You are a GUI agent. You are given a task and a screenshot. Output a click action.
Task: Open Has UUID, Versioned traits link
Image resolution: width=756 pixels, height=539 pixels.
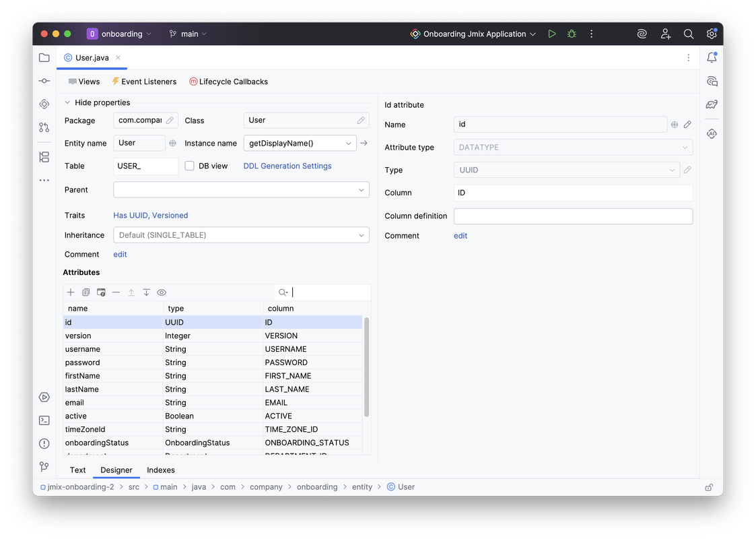point(150,215)
